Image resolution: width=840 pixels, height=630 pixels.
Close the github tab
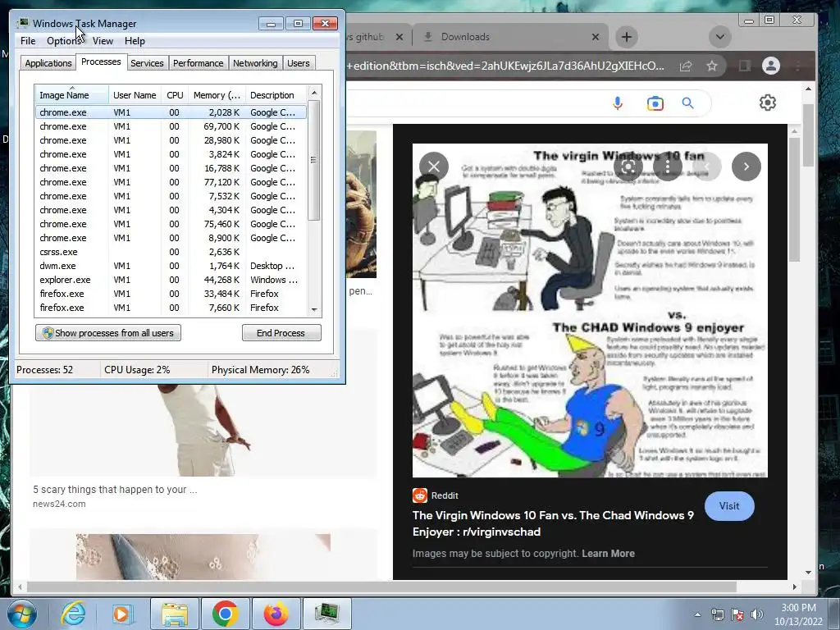pyautogui.click(x=399, y=37)
